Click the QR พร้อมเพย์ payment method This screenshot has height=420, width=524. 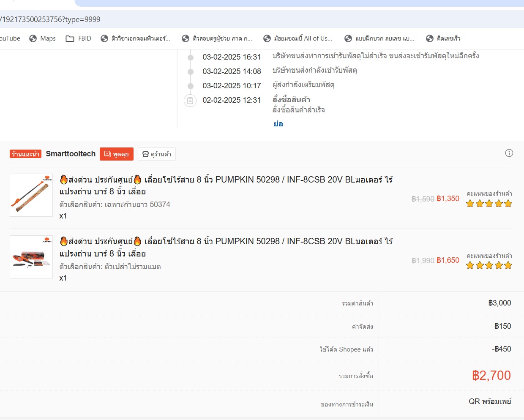[x=490, y=401]
